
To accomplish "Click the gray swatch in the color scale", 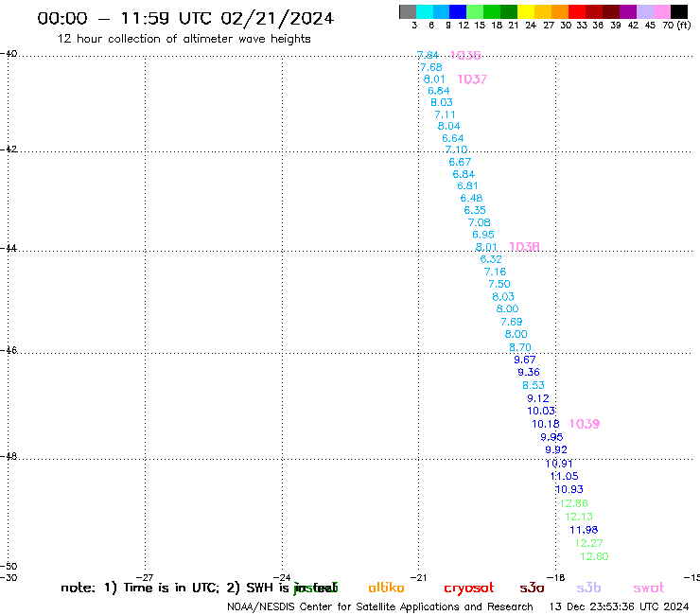I will (x=408, y=11).
